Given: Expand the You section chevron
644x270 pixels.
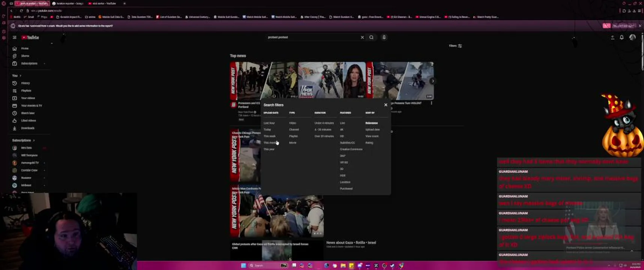Looking at the screenshot, I should [20, 76].
